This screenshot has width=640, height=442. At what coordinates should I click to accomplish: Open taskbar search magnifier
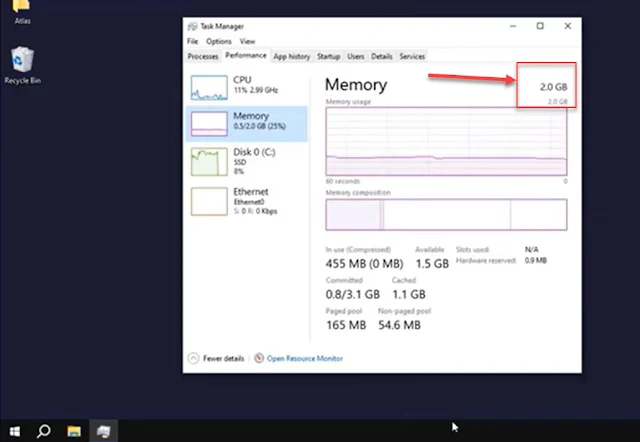(44, 431)
